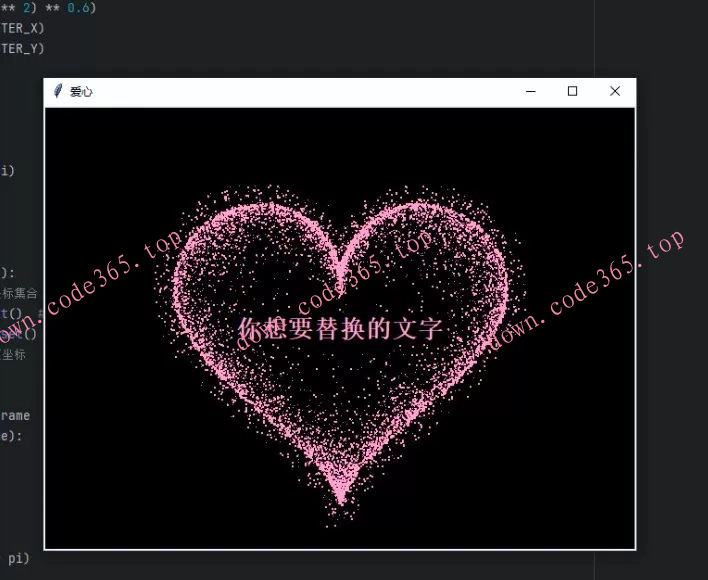Close the 爱心 heart animation window

pos(615,92)
